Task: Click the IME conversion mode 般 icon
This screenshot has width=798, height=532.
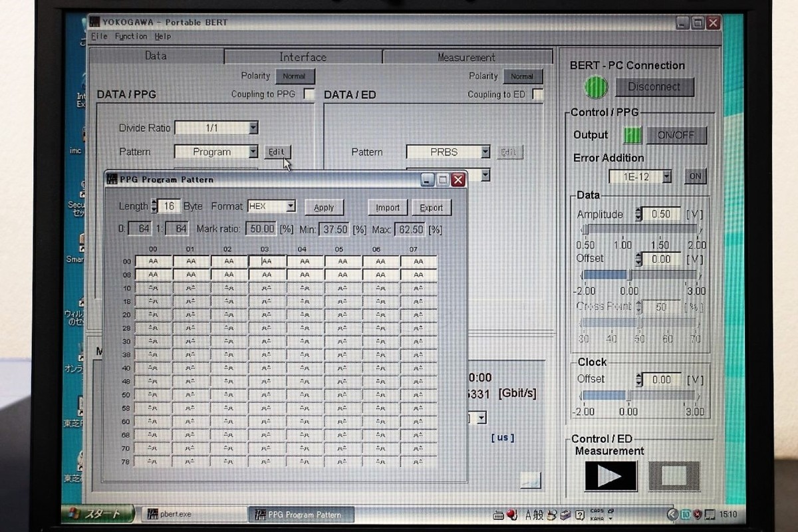Action: click(x=539, y=514)
